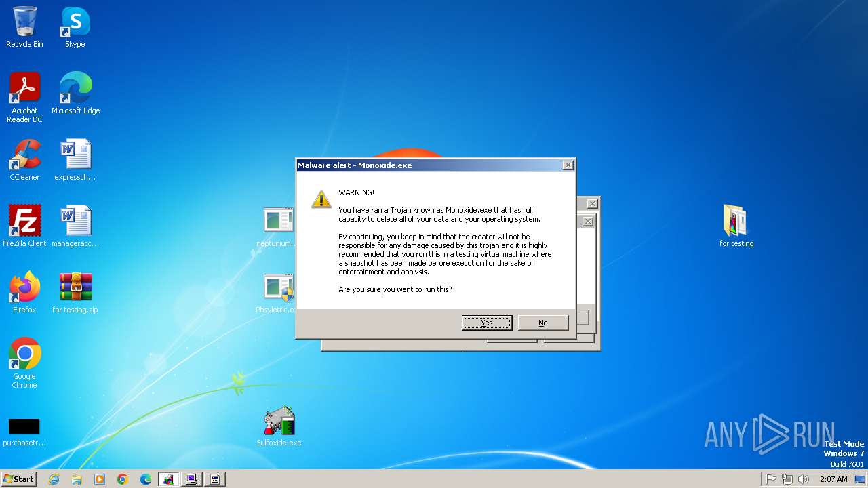868x488 pixels.
Task: Open Action Center flag in tray
Action: pyautogui.click(x=771, y=479)
